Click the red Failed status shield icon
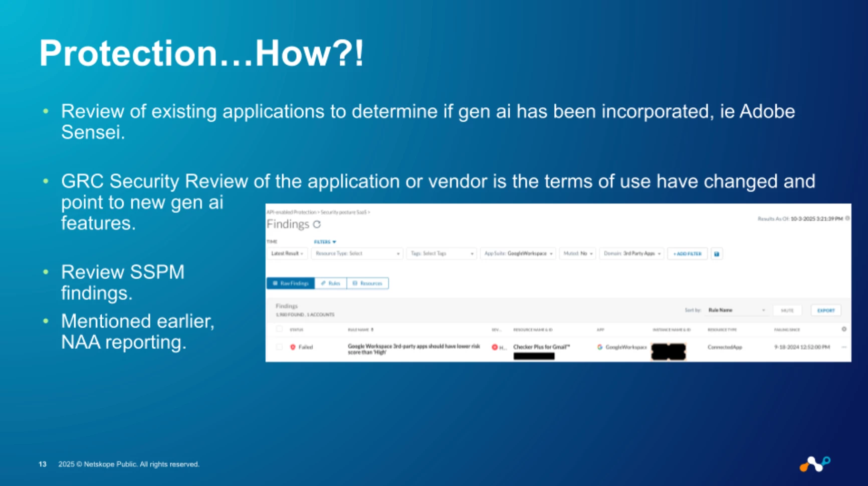Viewport: 868px width, 486px height. [x=293, y=347]
